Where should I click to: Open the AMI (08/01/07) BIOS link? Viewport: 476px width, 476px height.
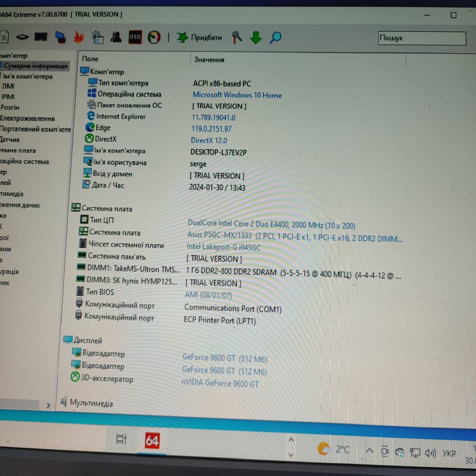(208, 295)
